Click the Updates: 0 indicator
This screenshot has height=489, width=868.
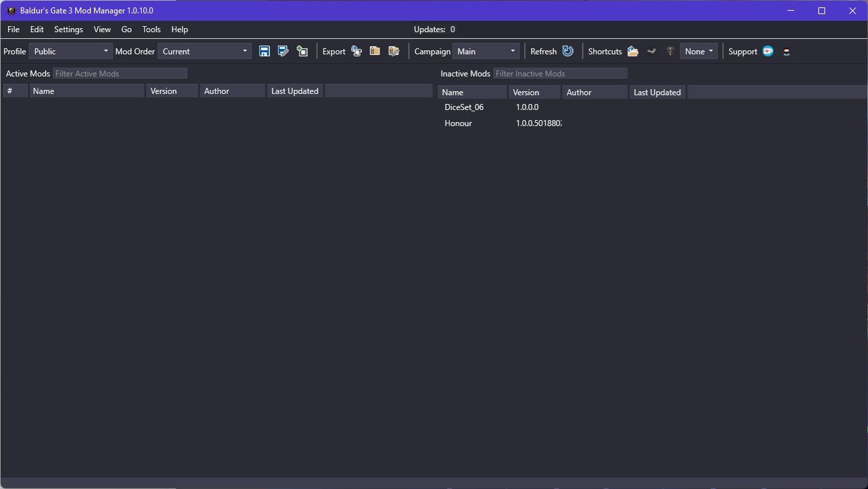click(434, 30)
